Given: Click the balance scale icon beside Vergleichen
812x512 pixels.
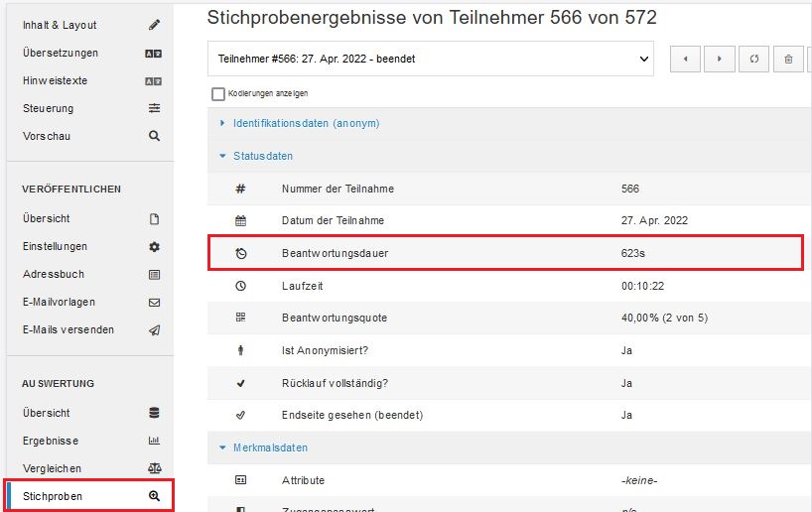Looking at the screenshot, I should [154, 468].
